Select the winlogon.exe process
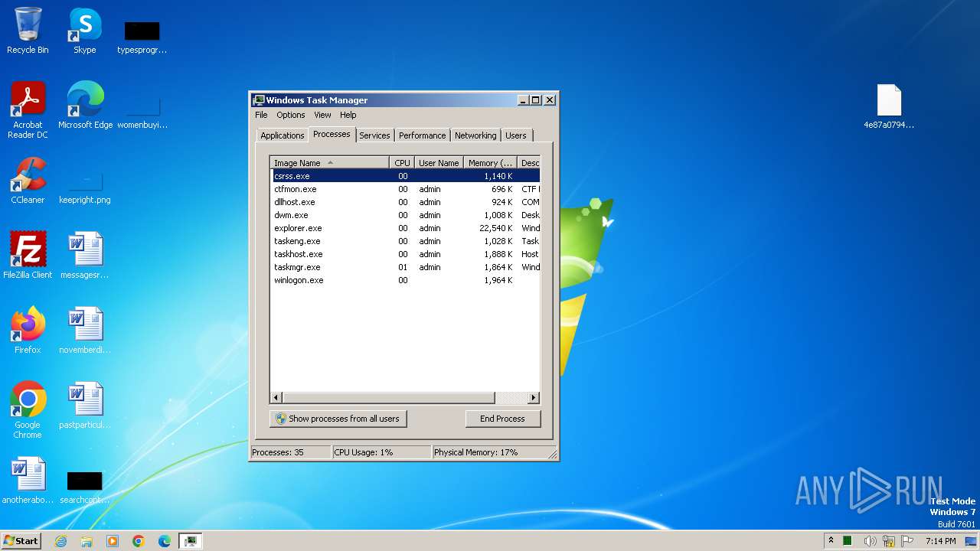 coord(405,280)
